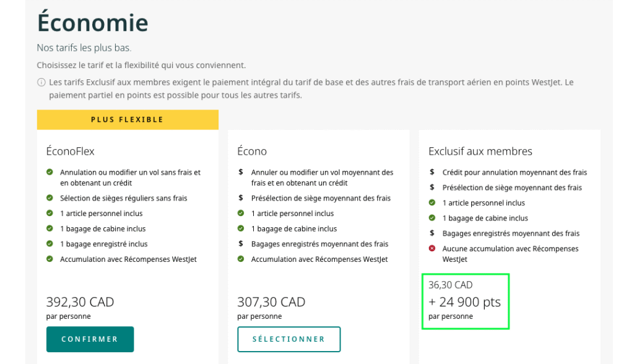The height and width of the screenshot is (364, 634).
Task: Click the dollar icon beside "Annuler ou modifier un vol" in Écono
Action: pyautogui.click(x=241, y=172)
